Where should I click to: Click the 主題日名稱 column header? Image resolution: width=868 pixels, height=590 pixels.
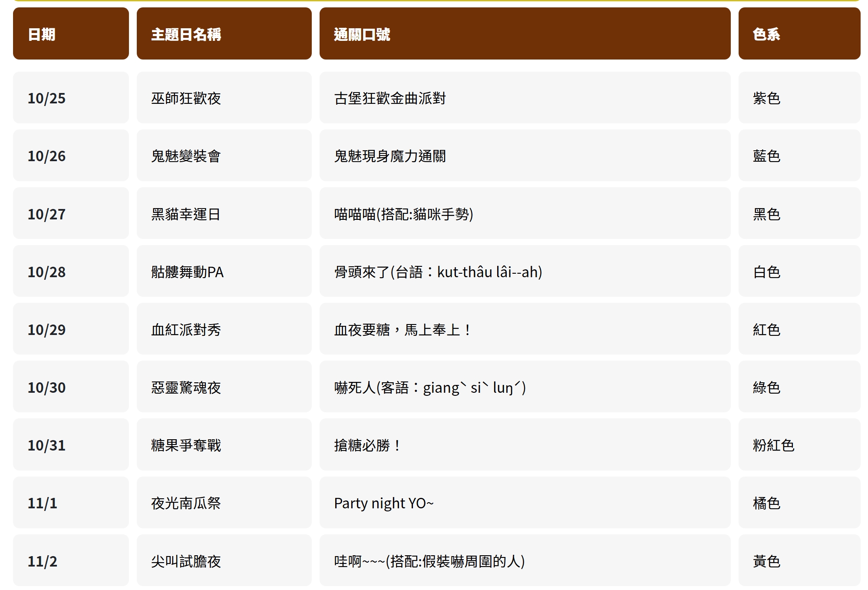point(224,34)
